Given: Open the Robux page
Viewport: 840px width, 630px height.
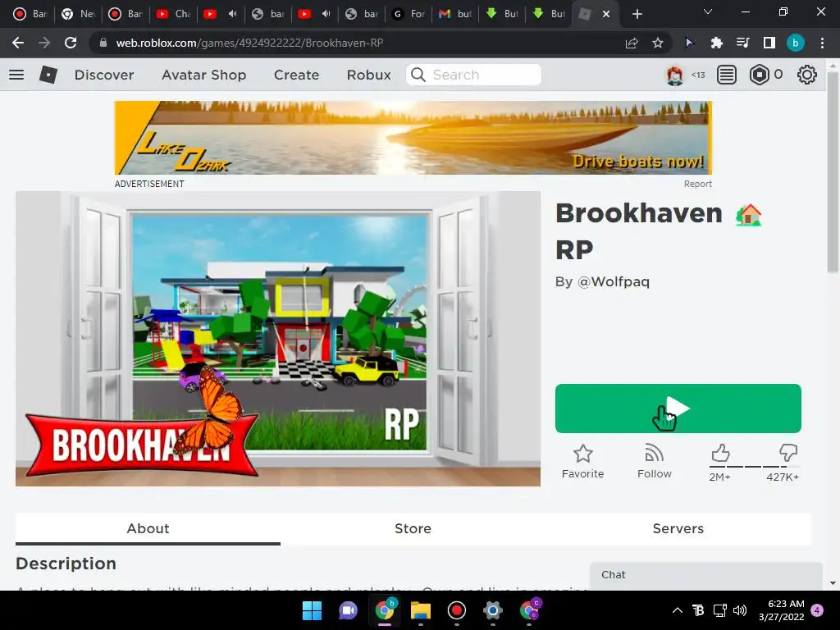Looking at the screenshot, I should pos(368,75).
